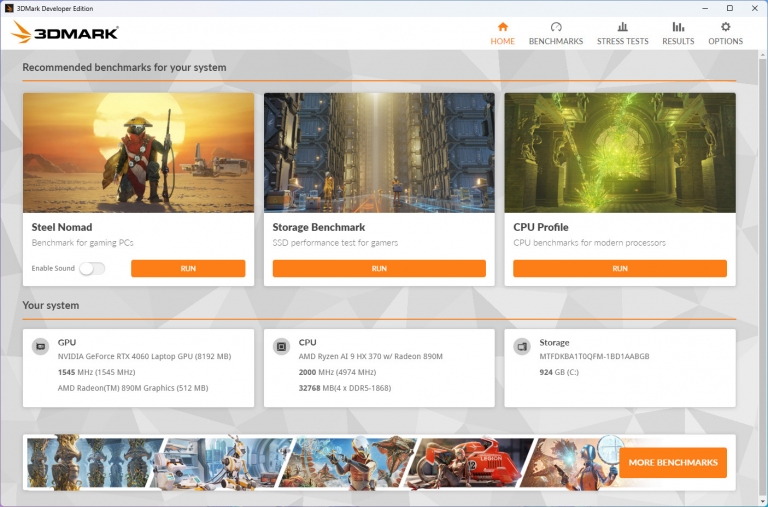Click '32768 MB(4 x DDR5-1868)' text
The image size is (768, 507).
pyautogui.click(x=345, y=388)
